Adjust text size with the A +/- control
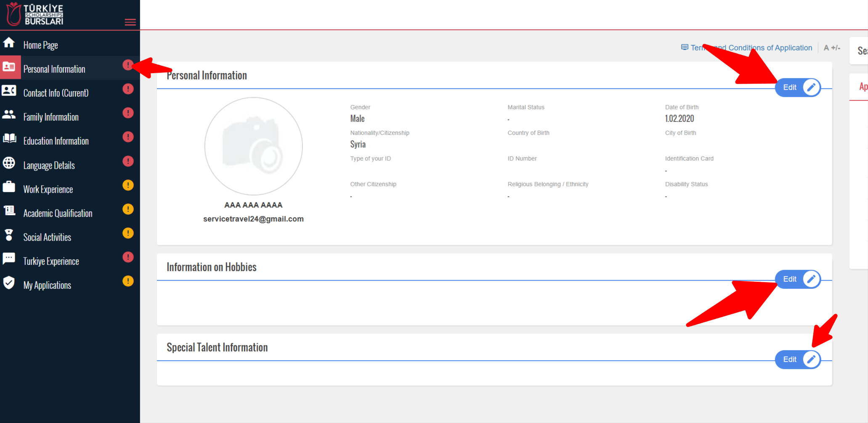Screen dimensions: 868x423 tap(832, 48)
